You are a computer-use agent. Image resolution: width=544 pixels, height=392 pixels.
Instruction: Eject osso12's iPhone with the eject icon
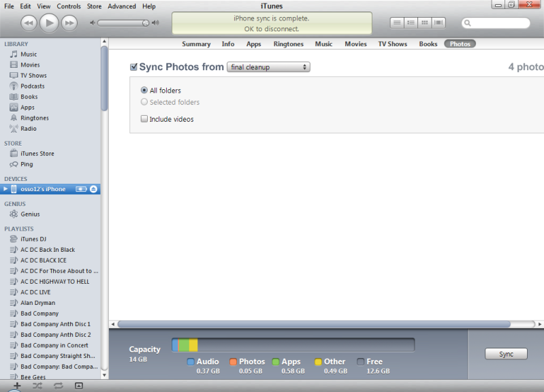point(93,189)
